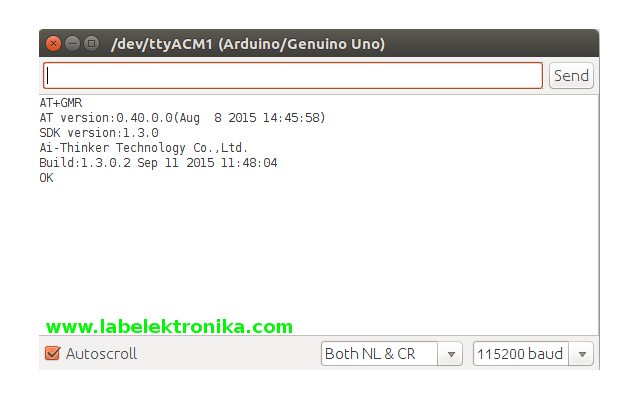Click the SDK version:1.3.0 line
640x400 pixels.
99,133
